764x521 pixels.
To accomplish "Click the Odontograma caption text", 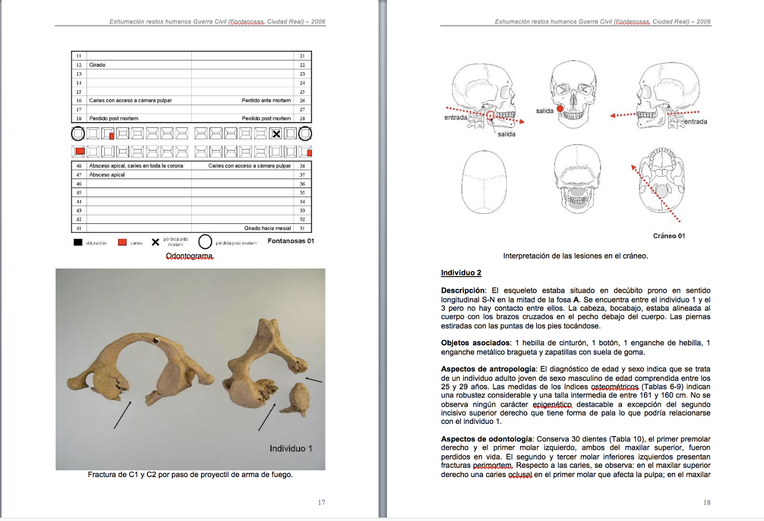I will pyautogui.click(x=190, y=256).
